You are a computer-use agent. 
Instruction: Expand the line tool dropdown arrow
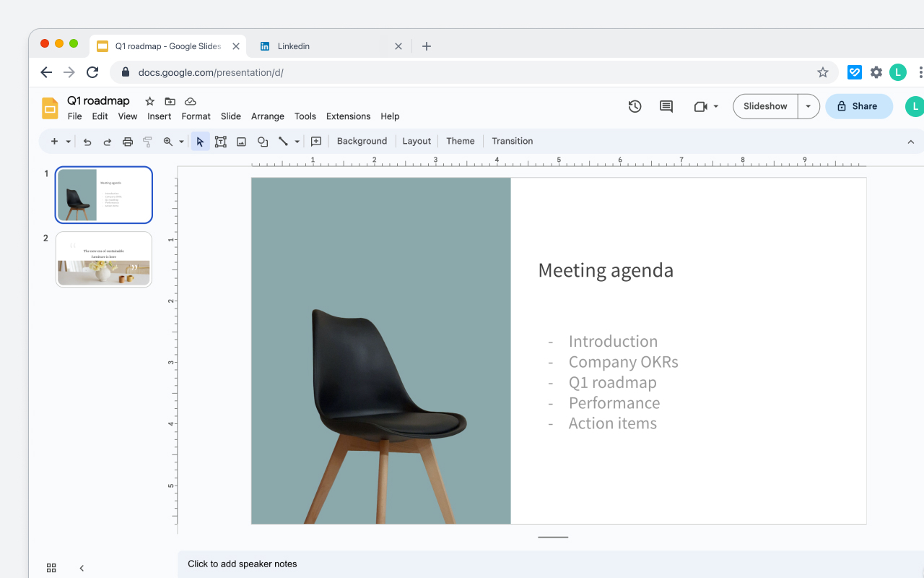pos(297,142)
